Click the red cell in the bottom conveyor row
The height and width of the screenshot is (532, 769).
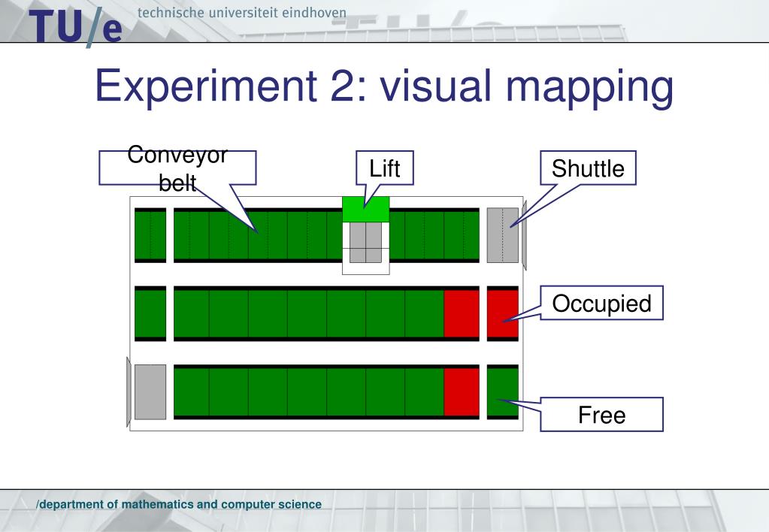pos(462,391)
